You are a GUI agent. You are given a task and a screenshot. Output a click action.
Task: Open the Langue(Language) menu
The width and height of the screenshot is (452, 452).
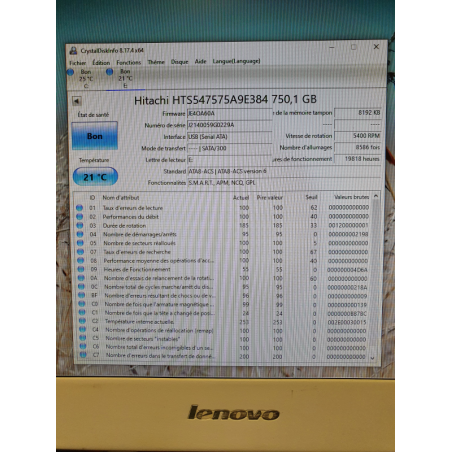(236, 61)
